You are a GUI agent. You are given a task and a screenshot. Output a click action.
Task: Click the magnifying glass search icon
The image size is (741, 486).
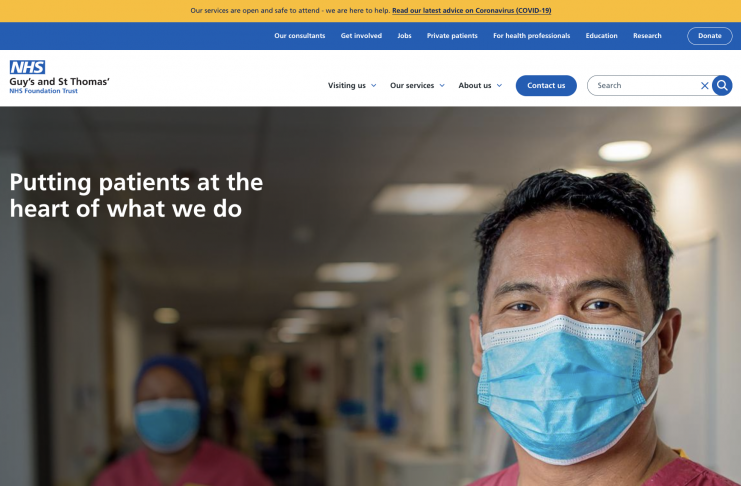[x=722, y=86]
